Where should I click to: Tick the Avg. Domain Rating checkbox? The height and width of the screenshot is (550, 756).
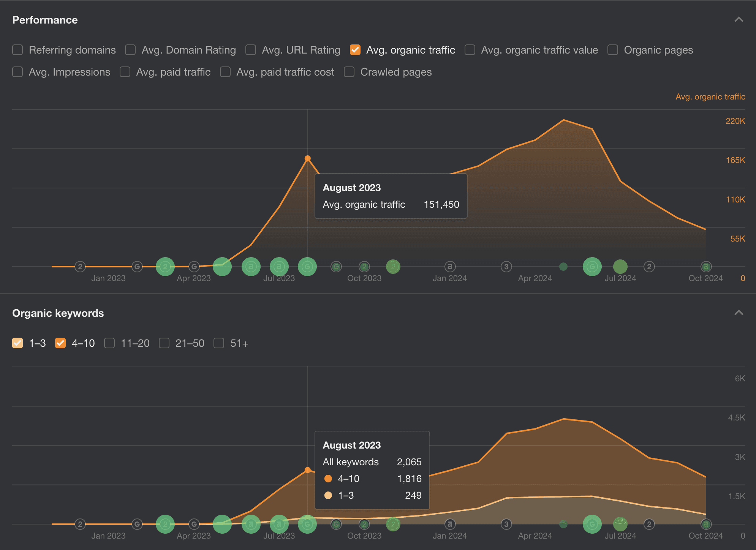(130, 50)
